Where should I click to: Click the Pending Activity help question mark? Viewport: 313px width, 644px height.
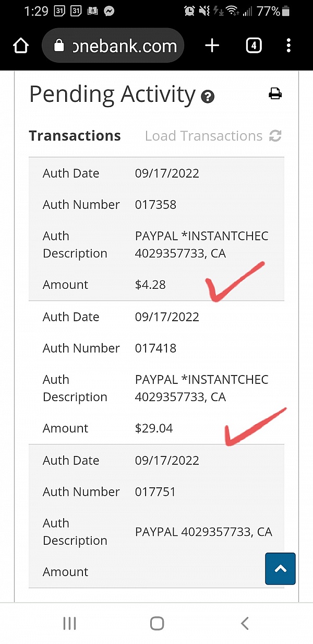(208, 97)
